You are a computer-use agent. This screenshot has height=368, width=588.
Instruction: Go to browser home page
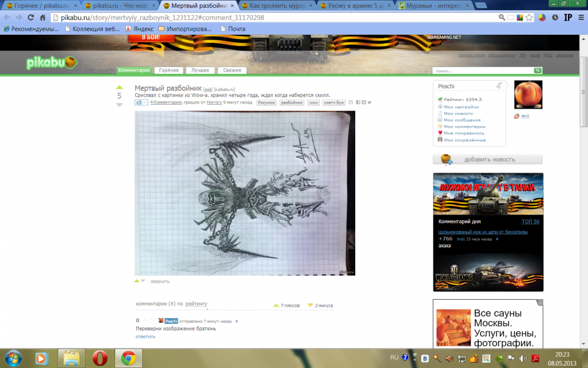click(x=43, y=18)
